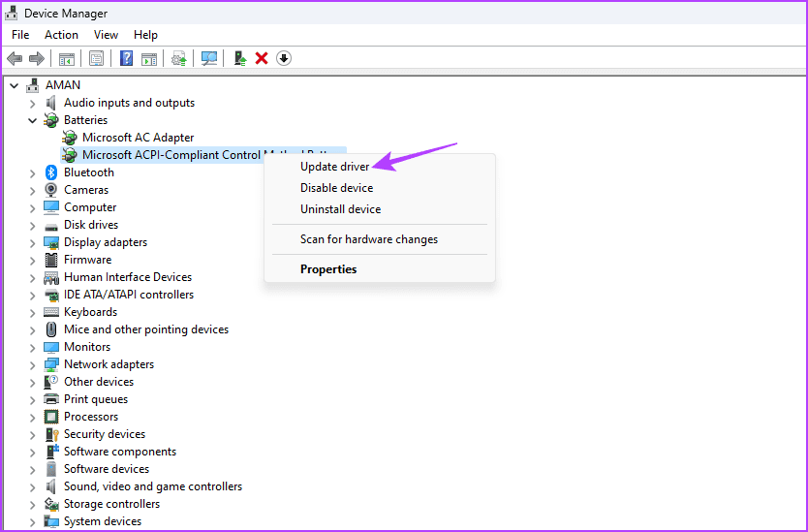Click the Back arrow toolbar icon
Screen dimensions: 808x532
15,58
